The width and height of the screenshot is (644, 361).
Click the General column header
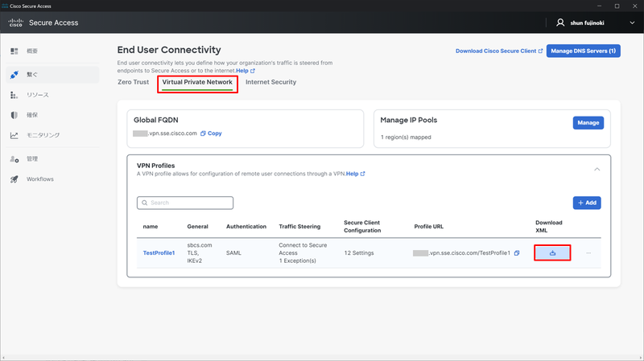[197, 227]
